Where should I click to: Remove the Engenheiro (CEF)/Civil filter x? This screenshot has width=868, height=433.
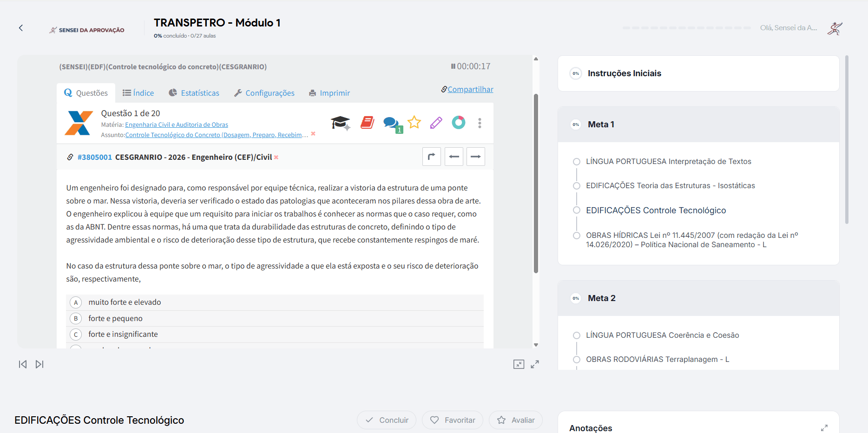pyautogui.click(x=276, y=157)
